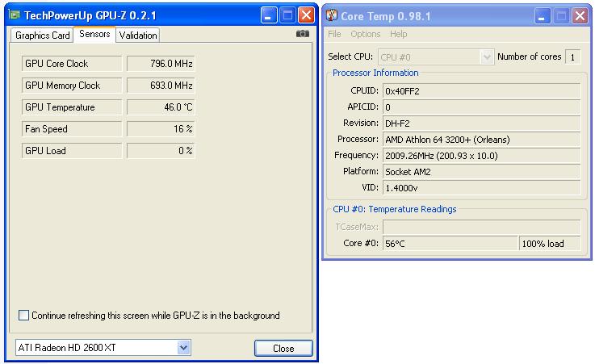Click the GPU Load label

point(72,151)
